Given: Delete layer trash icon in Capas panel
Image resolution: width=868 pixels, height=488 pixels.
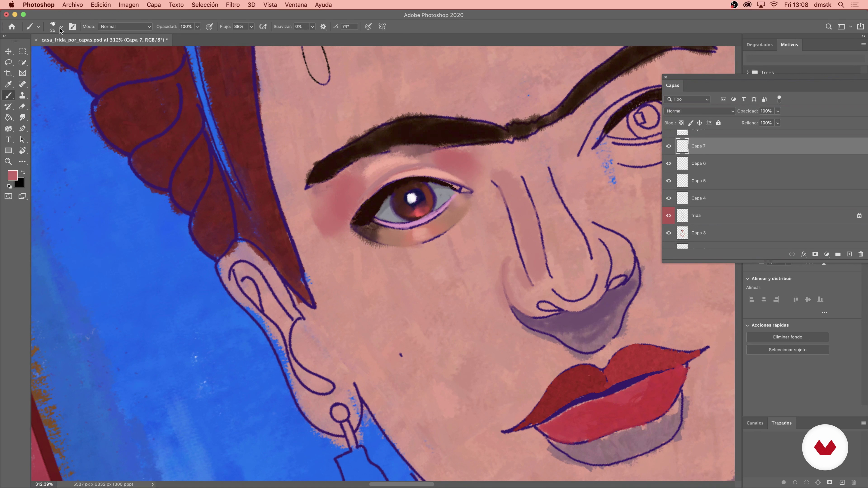Looking at the screenshot, I should pos(861,254).
